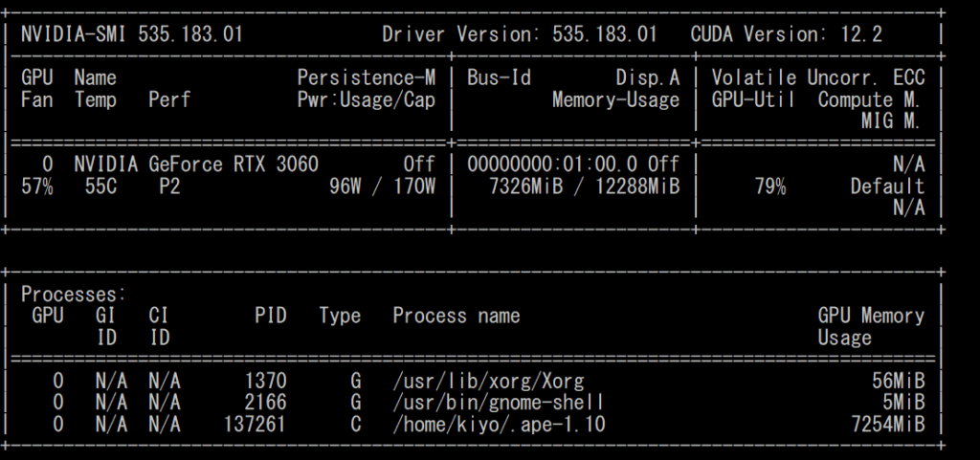
Task: Click PID 137261 in the process table
Action: pyautogui.click(x=255, y=424)
